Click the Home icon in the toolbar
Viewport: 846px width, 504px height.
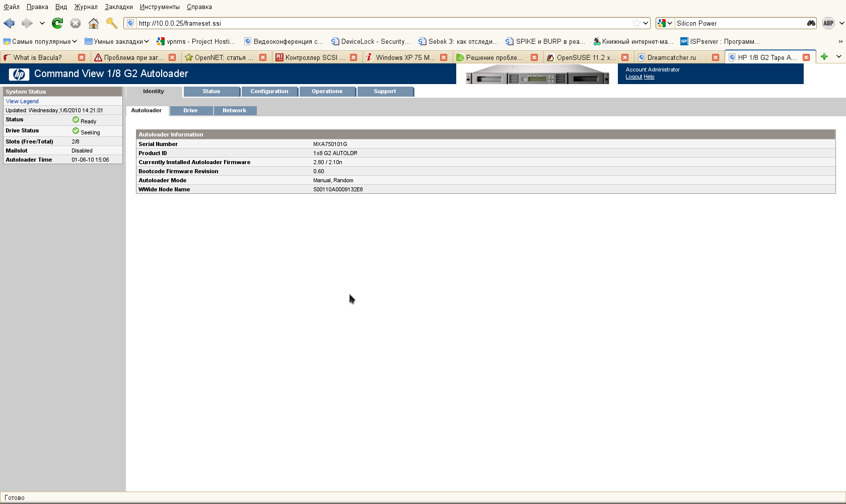coord(93,23)
